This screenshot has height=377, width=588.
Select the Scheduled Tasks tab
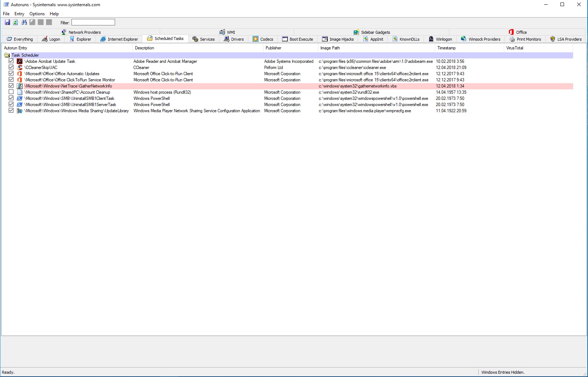tap(166, 38)
